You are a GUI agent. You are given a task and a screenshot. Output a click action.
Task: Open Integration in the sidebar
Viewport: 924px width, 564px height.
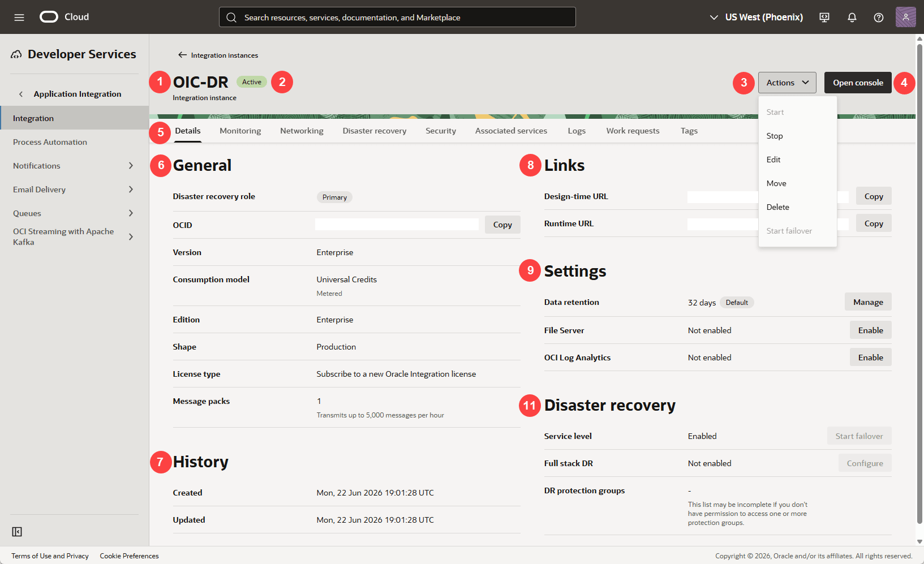75,118
